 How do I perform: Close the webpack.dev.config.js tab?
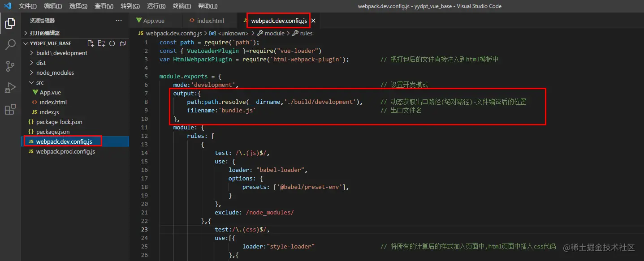tap(313, 21)
